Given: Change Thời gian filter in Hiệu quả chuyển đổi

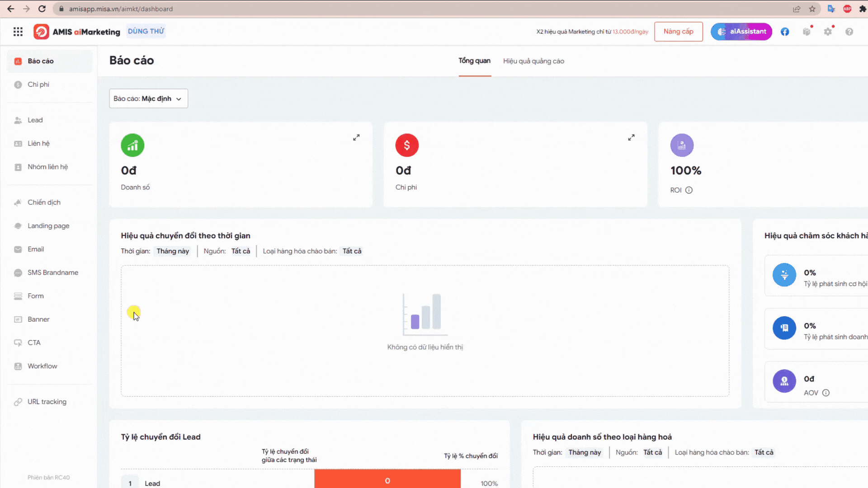Looking at the screenshot, I should coord(173,251).
